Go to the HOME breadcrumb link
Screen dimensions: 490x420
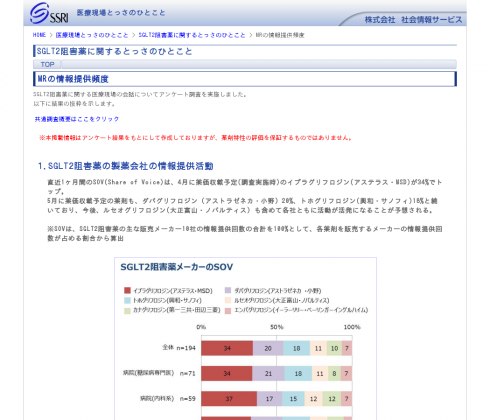tap(39, 35)
